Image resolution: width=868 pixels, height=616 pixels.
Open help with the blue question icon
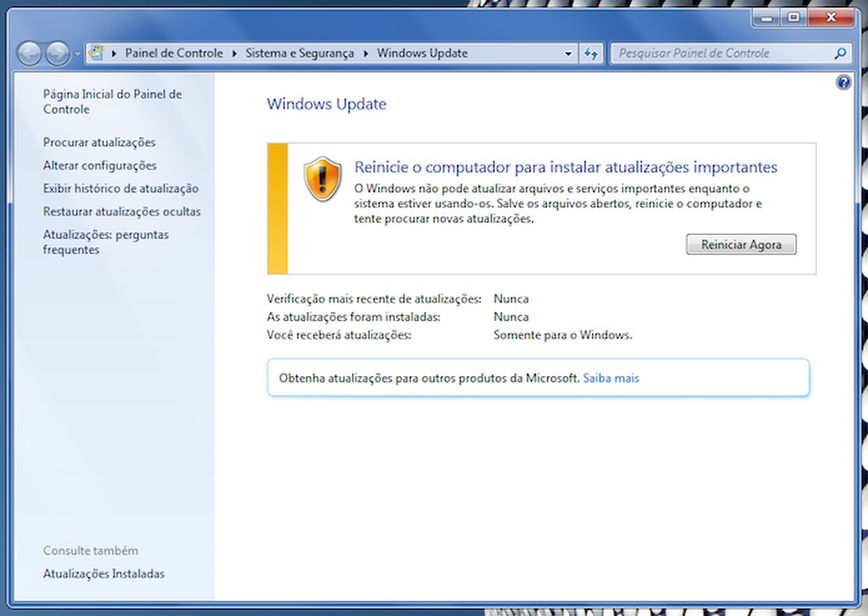843,83
